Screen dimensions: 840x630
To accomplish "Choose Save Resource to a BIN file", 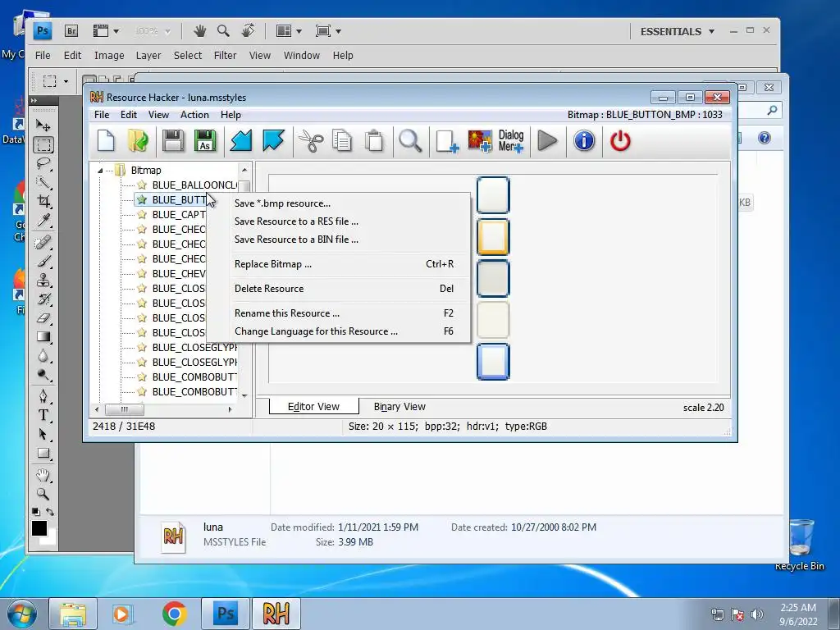I will (339, 240).
